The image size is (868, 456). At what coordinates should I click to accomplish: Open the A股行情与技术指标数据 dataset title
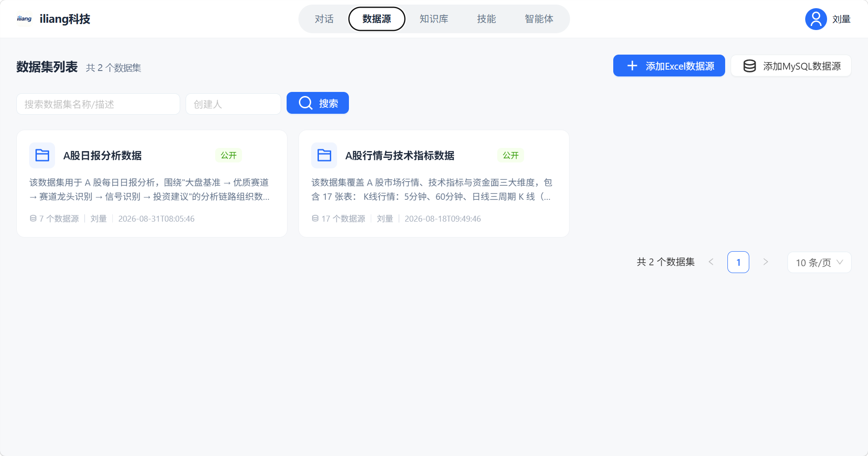[400, 156]
